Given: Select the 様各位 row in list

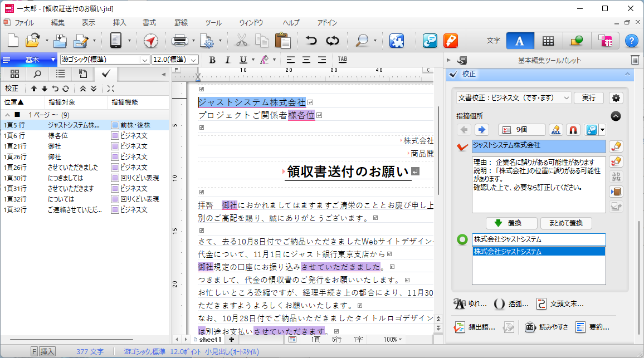Looking at the screenshot, I should 85,135.
